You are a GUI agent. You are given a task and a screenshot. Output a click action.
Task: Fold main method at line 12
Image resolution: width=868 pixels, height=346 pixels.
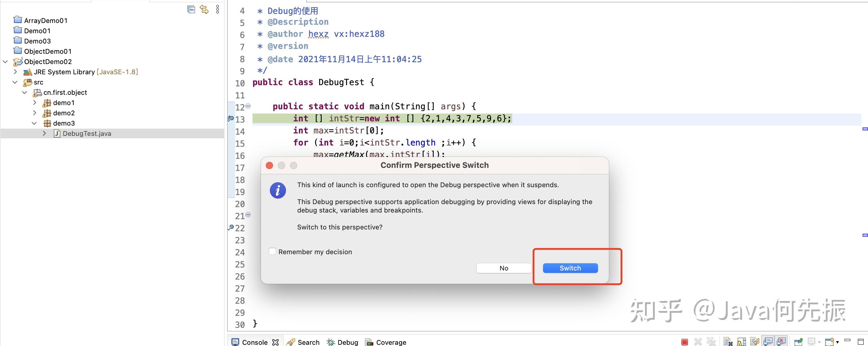coord(248,106)
